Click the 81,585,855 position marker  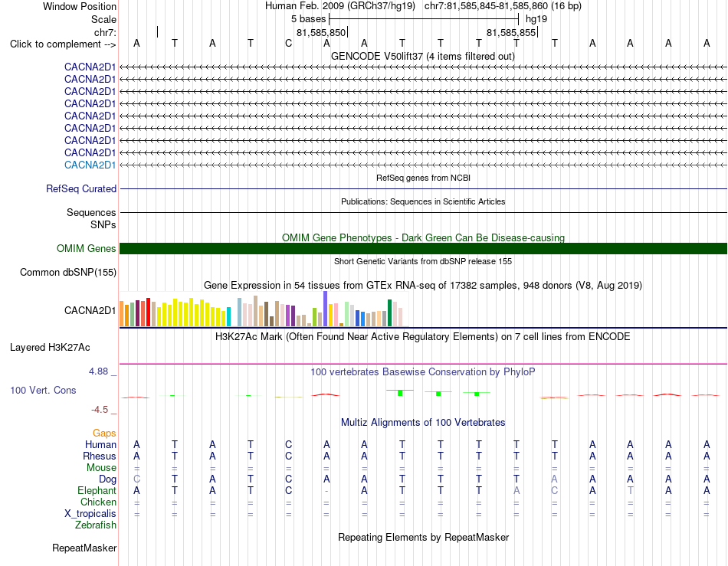pos(511,32)
